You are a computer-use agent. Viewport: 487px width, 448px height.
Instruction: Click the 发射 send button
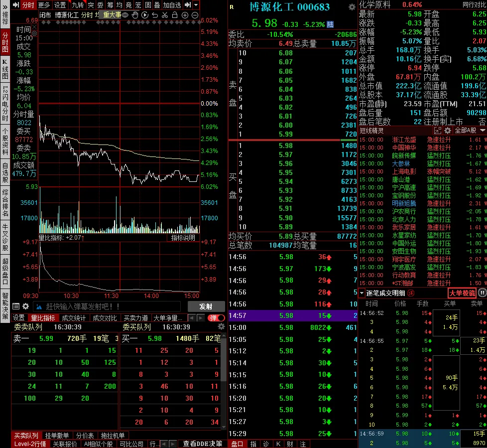click(206, 306)
